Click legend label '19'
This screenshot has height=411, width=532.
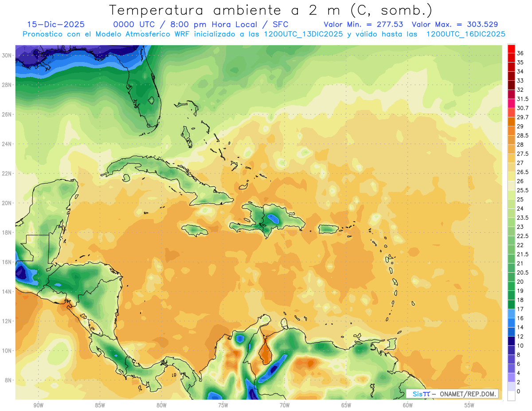(x=520, y=291)
